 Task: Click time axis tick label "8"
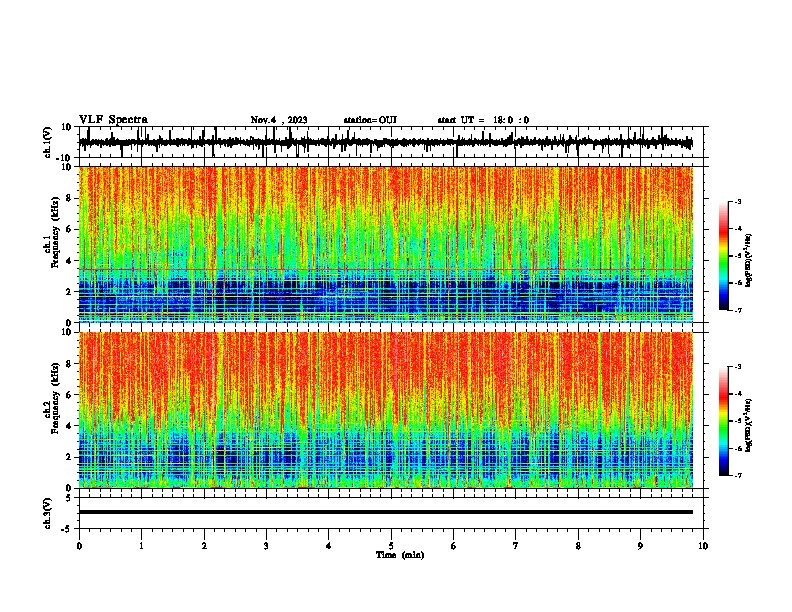pyautogui.click(x=578, y=546)
